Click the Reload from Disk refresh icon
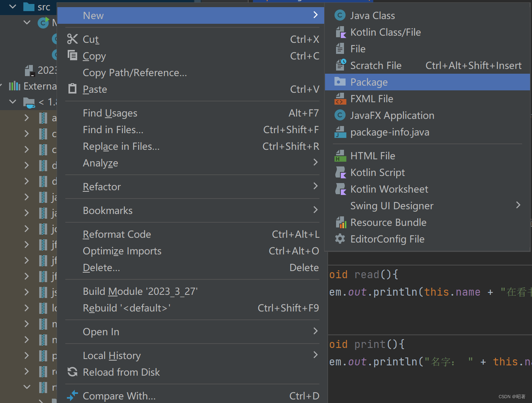The height and width of the screenshot is (403, 532). pos(72,372)
